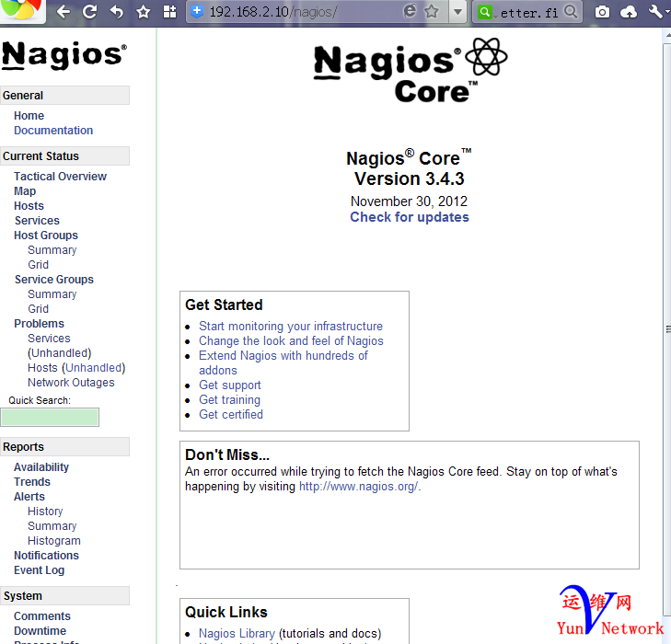Viewport: 671px width, 644px height.
Task: Open Summary under Host Groups
Action: pyautogui.click(x=52, y=249)
